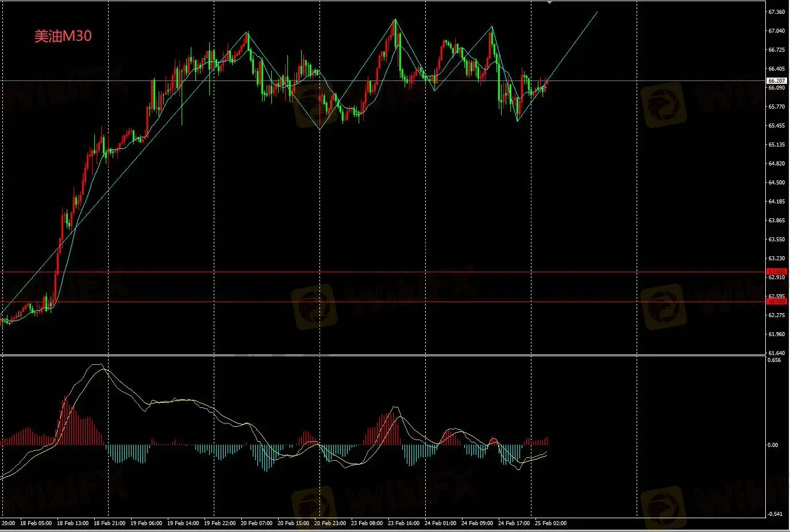Click time axis label 23 Feb 16:00

coord(403,523)
